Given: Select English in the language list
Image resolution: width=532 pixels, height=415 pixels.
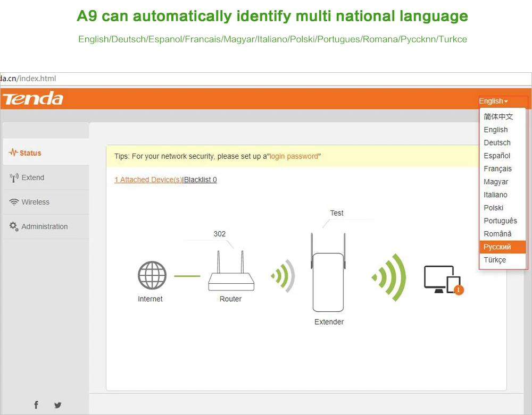Looking at the screenshot, I should click(x=503, y=130).
